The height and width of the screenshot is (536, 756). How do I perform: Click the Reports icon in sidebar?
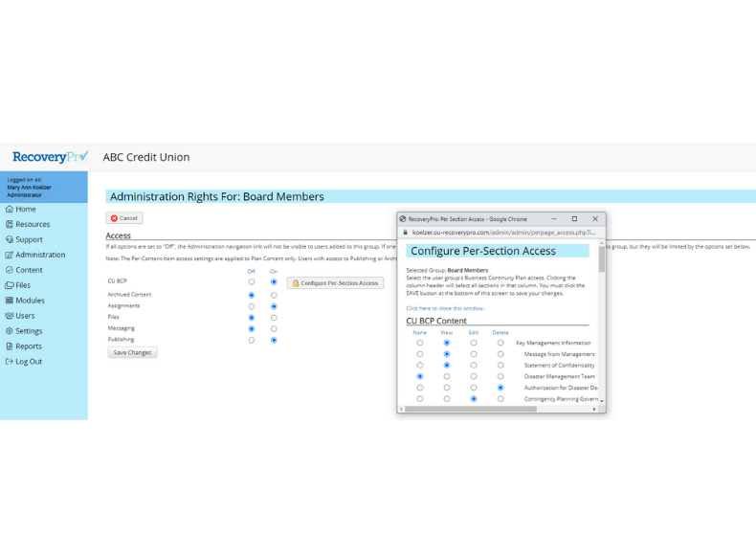point(10,346)
